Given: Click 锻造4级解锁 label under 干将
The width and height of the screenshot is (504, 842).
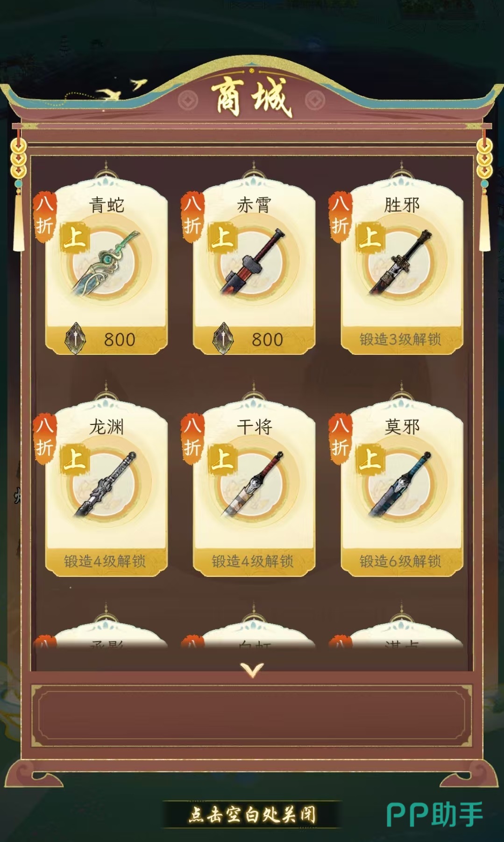Looking at the screenshot, I should [253, 561].
